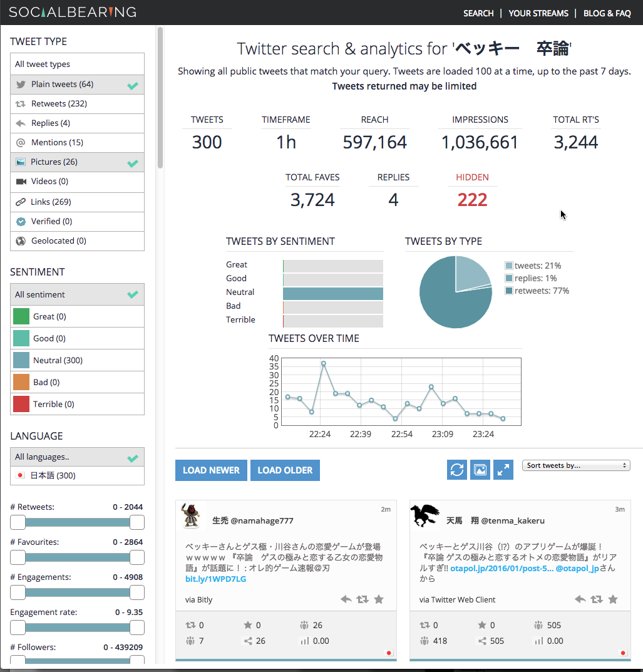Open @tenma_kakeru username link
643x672 pixels.
pos(513,520)
